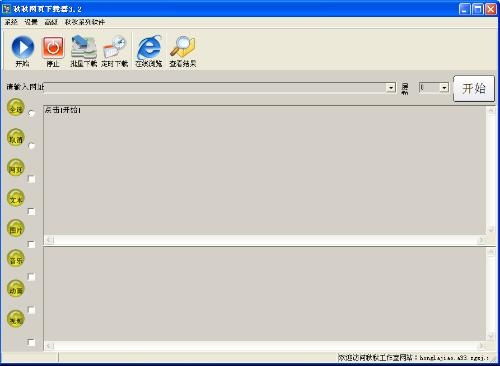The height and width of the screenshot is (366, 500).
Task: Open 查看结果 to view results
Action: pos(183,51)
